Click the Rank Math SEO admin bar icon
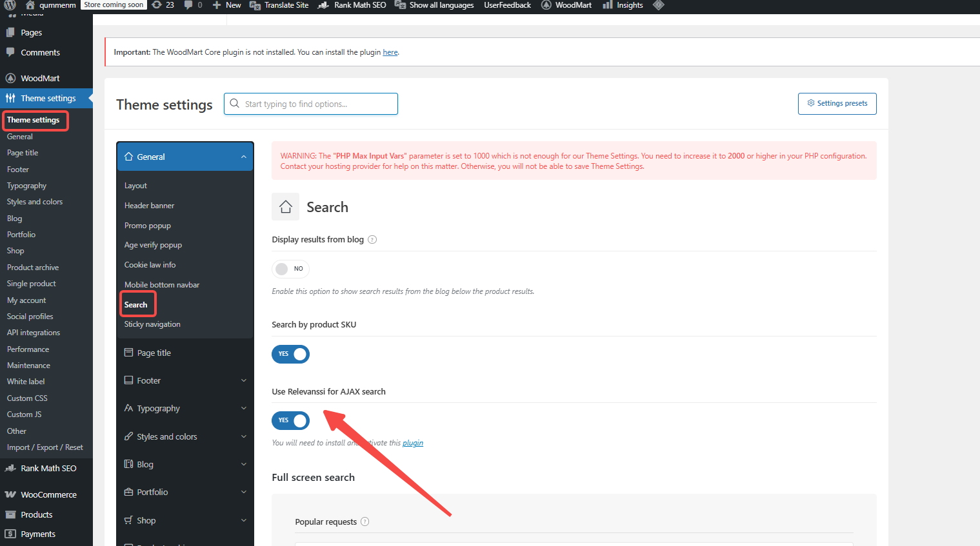Viewport: 980px width, 546px height. [325, 5]
